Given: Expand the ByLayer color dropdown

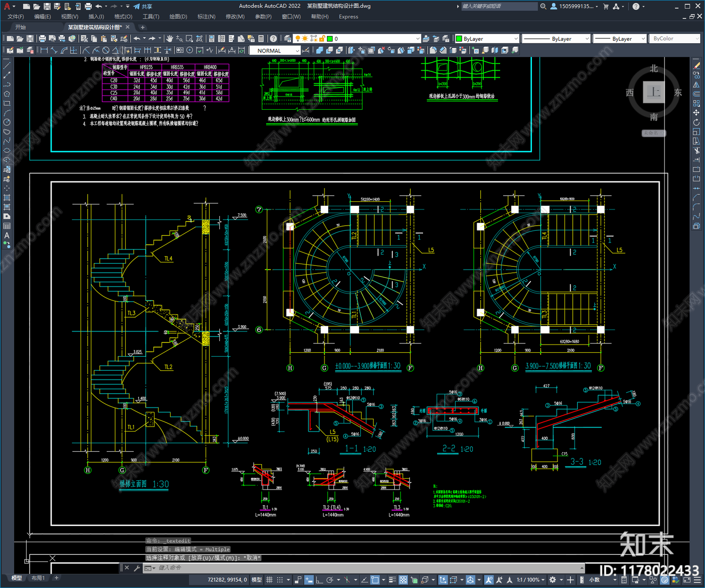Looking at the screenshot, I should tap(487, 39).
